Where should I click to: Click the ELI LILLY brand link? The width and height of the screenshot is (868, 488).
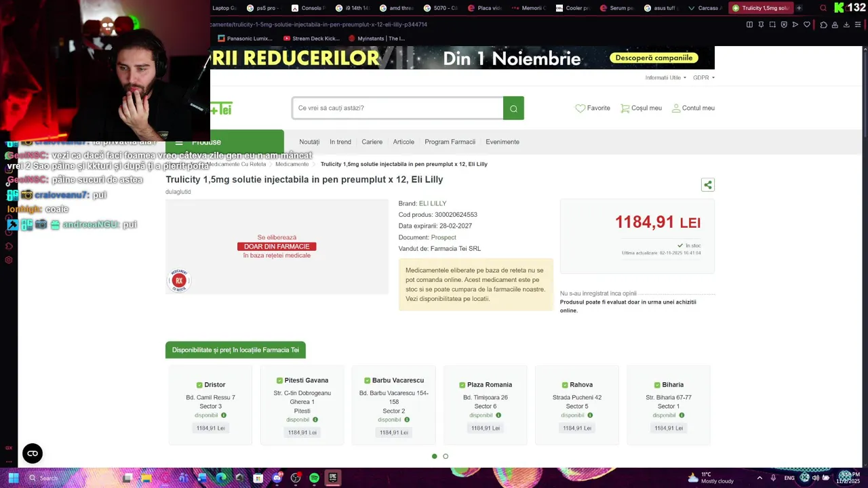pyautogui.click(x=433, y=203)
